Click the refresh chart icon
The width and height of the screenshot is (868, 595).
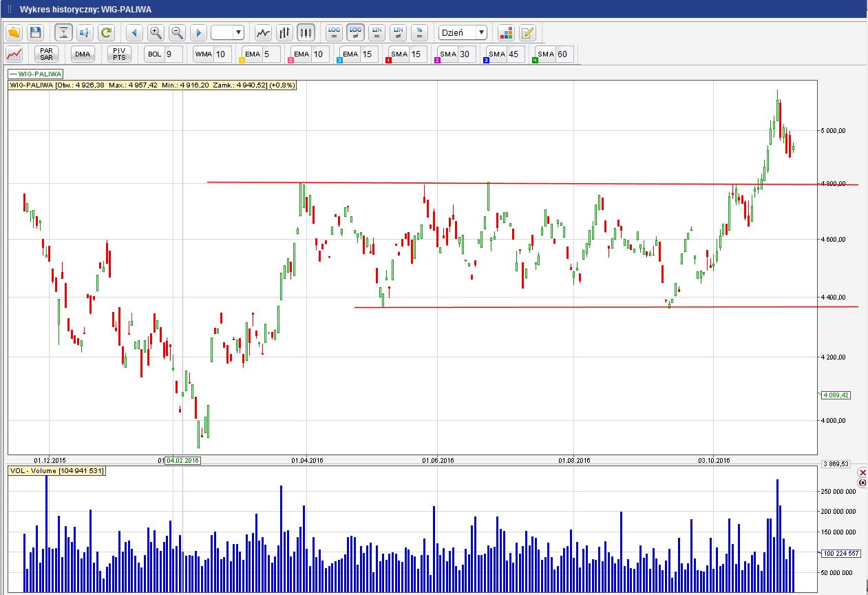(x=106, y=32)
